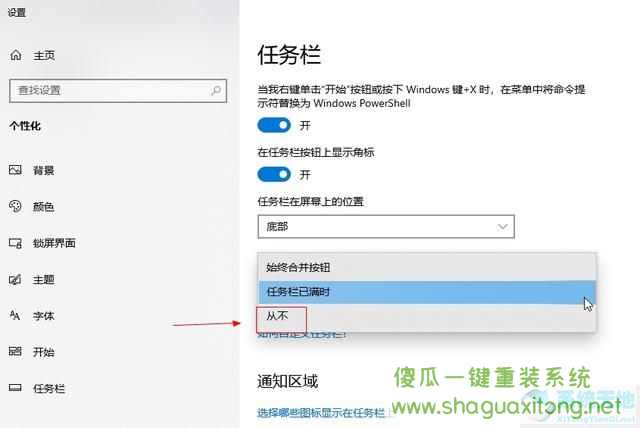The width and height of the screenshot is (640, 428).
Task: Click the search magnifier icon in settings box
Action: [216, 90]
